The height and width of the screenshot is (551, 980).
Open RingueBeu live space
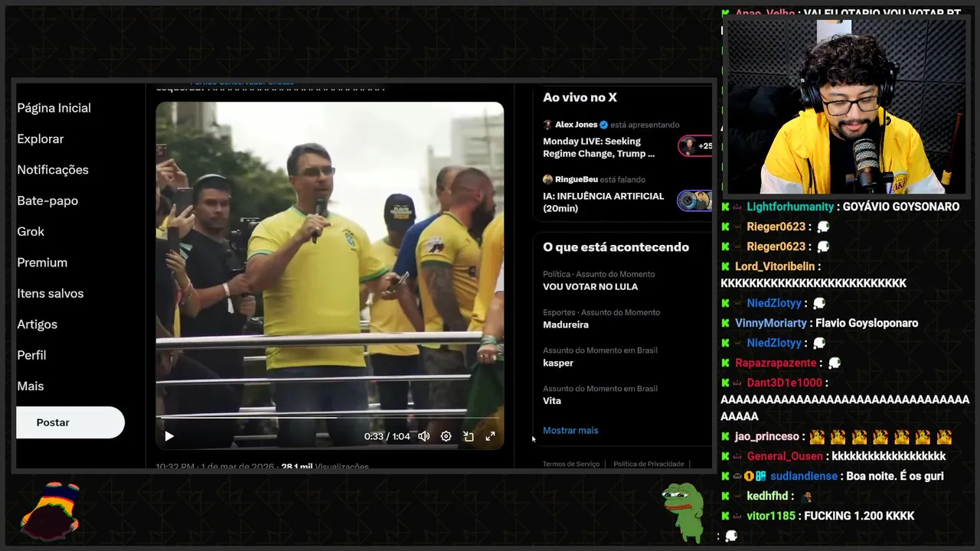(x=603, y=202)
